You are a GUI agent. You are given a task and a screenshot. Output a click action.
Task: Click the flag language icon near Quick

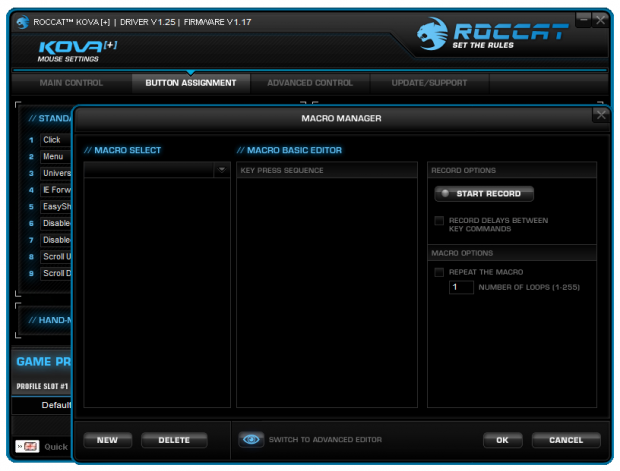click(27, 446)
